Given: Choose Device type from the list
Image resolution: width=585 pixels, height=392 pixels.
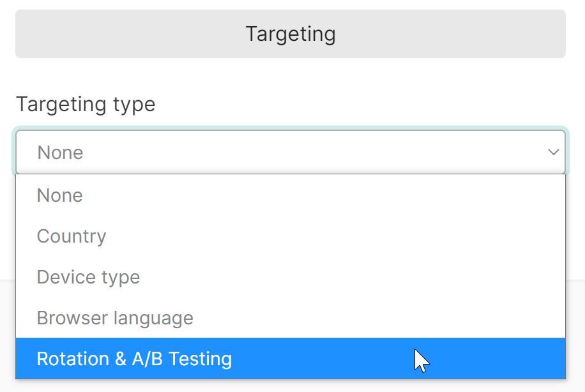Looking at the screenshot, I should point(290,277).
